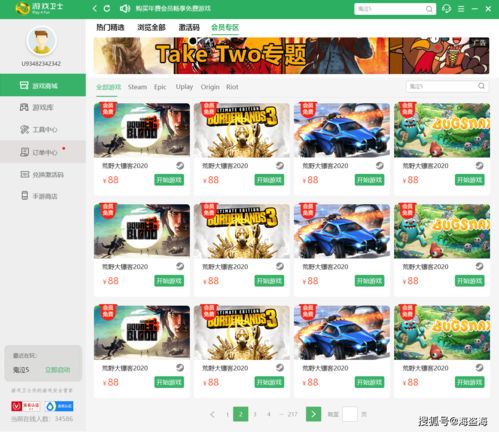
Task: Filter games by Origin
Action: (210, 87)
